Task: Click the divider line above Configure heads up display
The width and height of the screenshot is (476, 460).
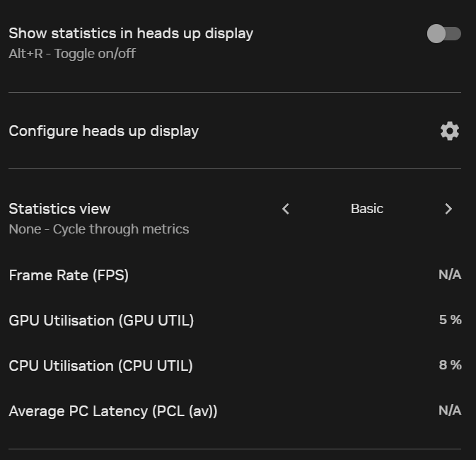Action: tap(234, 92)
